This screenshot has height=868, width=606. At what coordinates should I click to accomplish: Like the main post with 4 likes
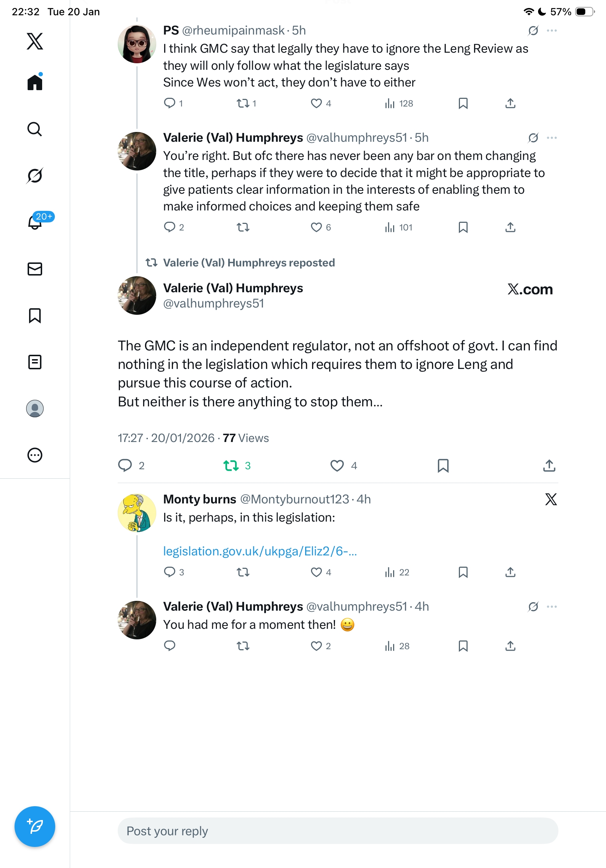[337, 465]
